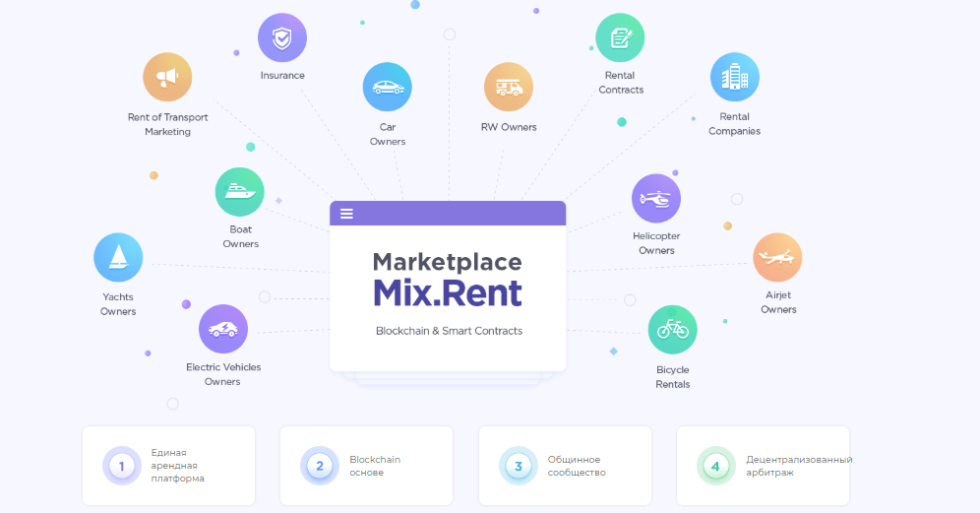Click the "Boat Owners" label text
The image size is (980, 513).
(241, 237)
